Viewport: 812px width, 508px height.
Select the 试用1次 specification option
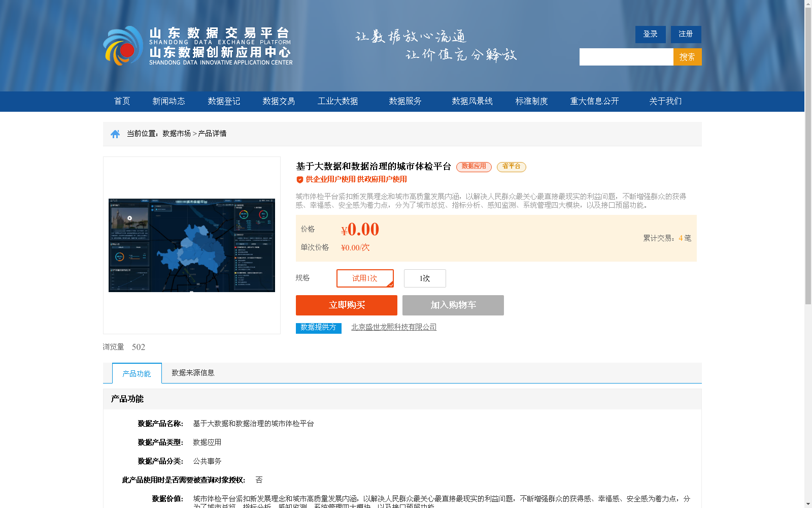click(365, 278)
